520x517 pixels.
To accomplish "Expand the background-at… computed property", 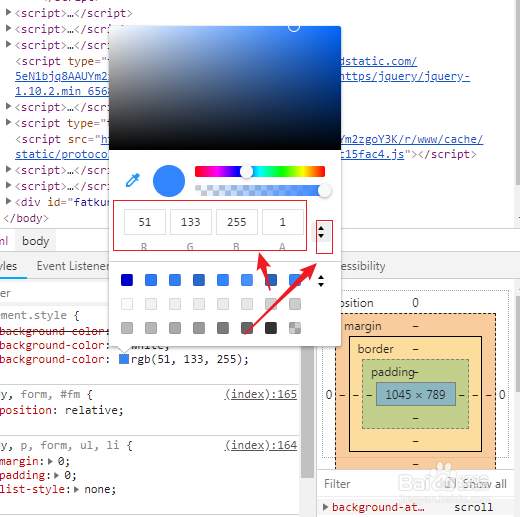I will click(326, 507).
